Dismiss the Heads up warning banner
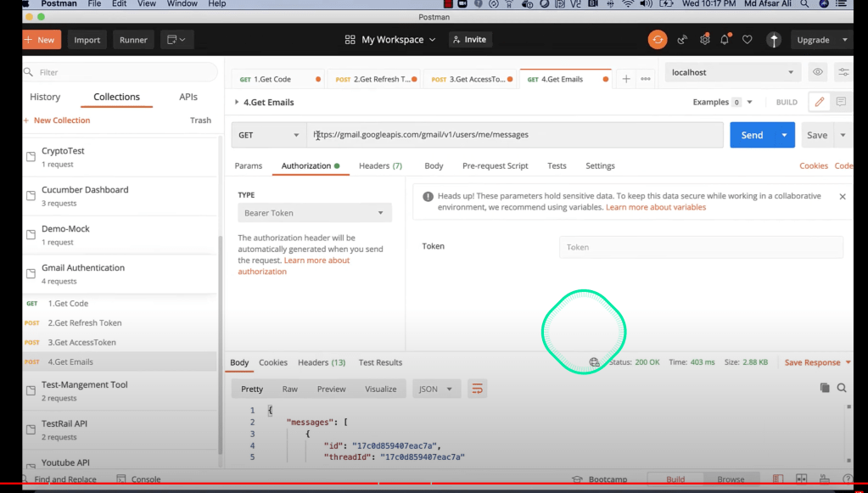The height and width of the screenshot is (493, 868). [x=843, y=196]
